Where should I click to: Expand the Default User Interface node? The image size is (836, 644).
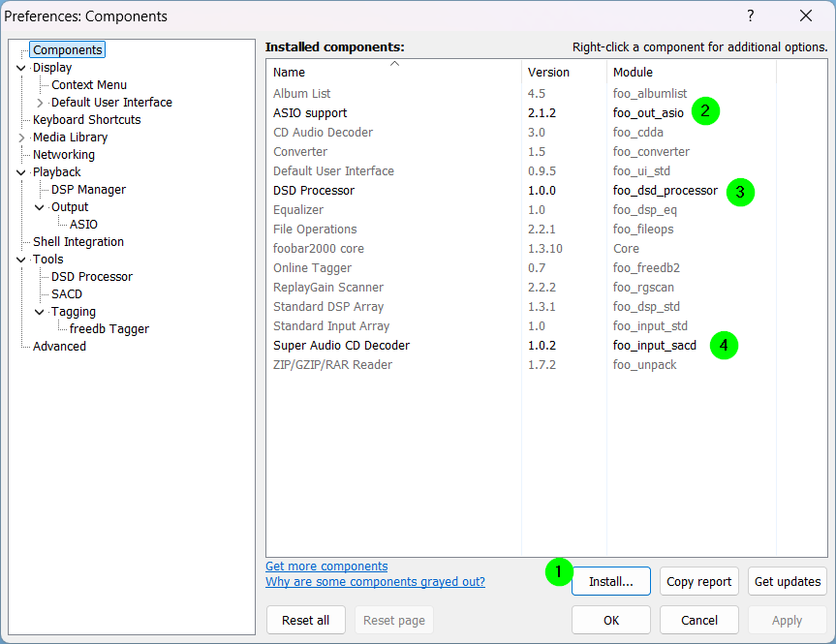[40, 103]
